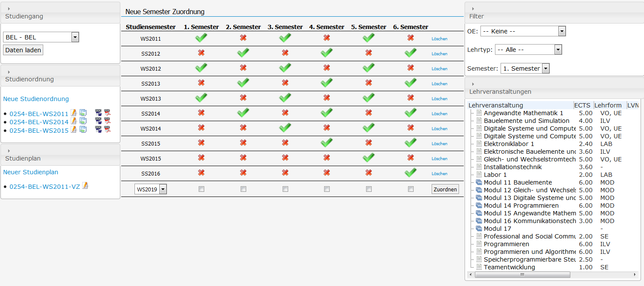644x286 pixels.
Task: Click the edit icon for 0254-BEL-WS2011
Action: [x=73, y=113]
